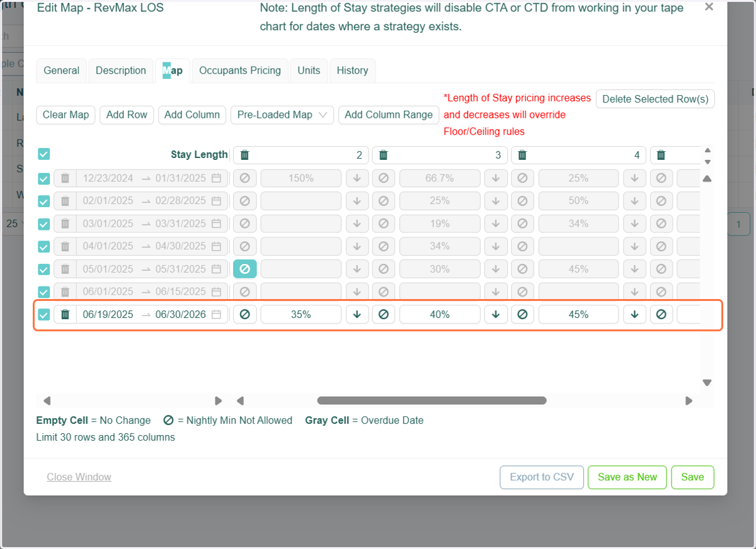Switch to the General tab
The height and width of the screenshot is (549, 756).
point(62,71)
